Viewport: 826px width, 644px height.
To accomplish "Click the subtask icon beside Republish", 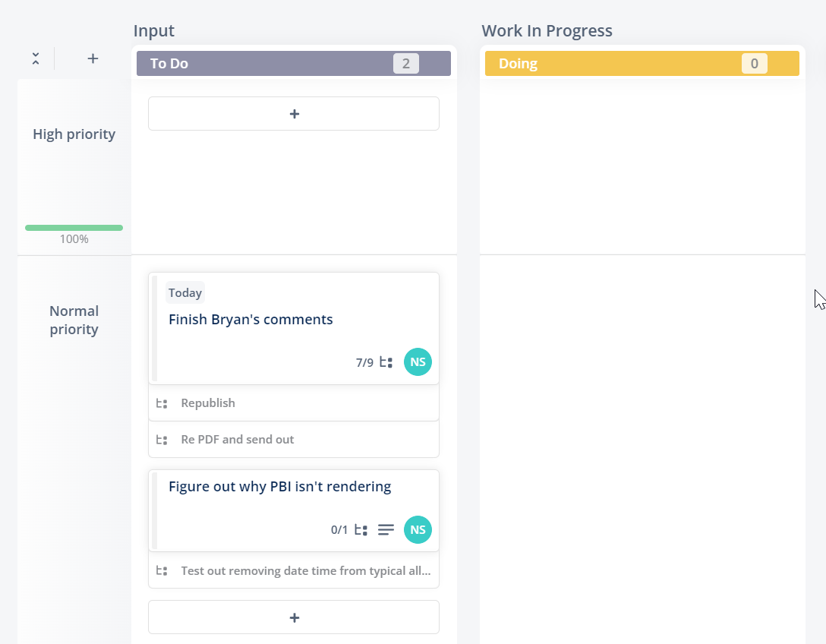I will point(162,404).
